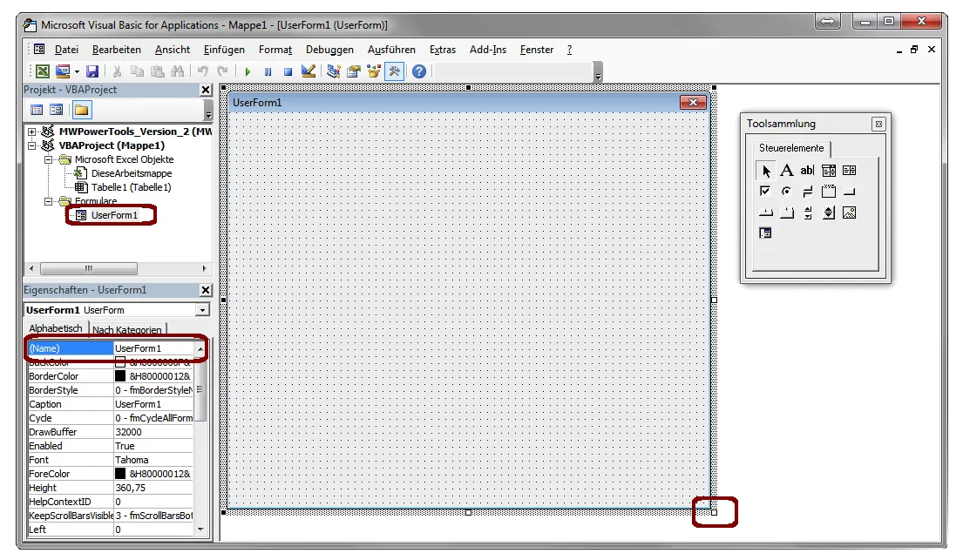Select the Label control in Toolsammlung
This screenshot has height=560, width=963.
point(786,171)
